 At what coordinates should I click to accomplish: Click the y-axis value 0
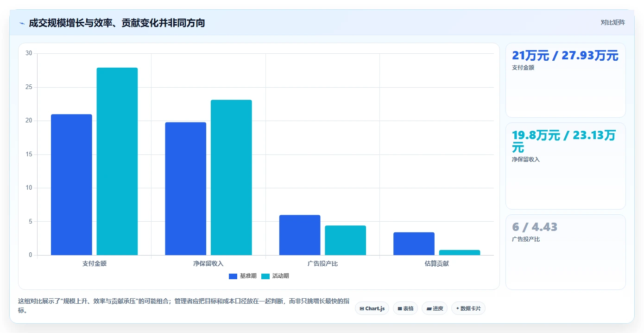tap(30, 255)
